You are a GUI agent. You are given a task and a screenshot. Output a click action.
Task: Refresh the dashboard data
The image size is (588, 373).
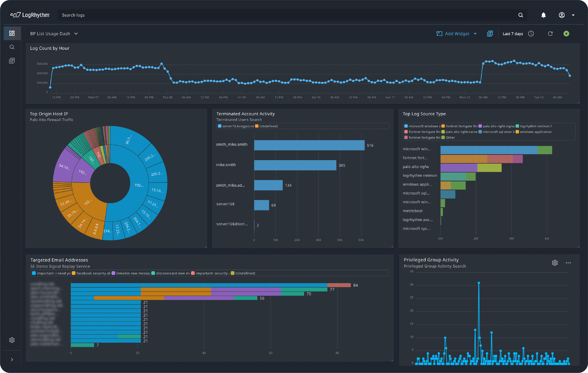click(550, 33)
